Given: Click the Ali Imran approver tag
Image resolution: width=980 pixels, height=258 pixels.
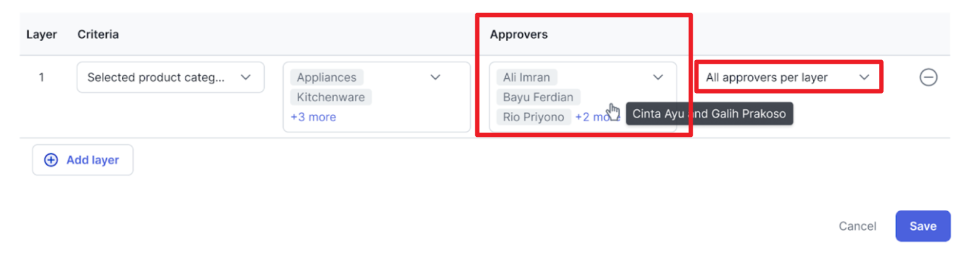Looking at the screenshot, I should pos(527,77).
